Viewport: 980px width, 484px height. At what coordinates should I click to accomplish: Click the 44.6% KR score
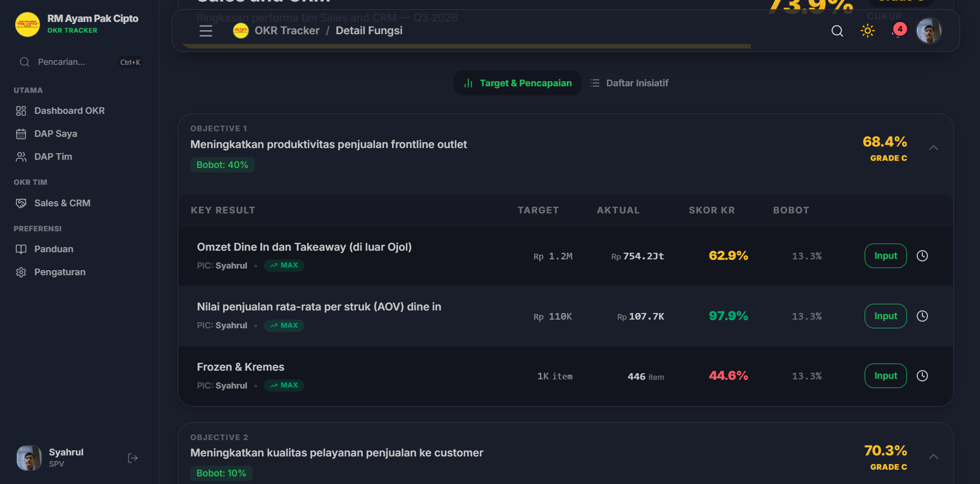click(728, 376)
